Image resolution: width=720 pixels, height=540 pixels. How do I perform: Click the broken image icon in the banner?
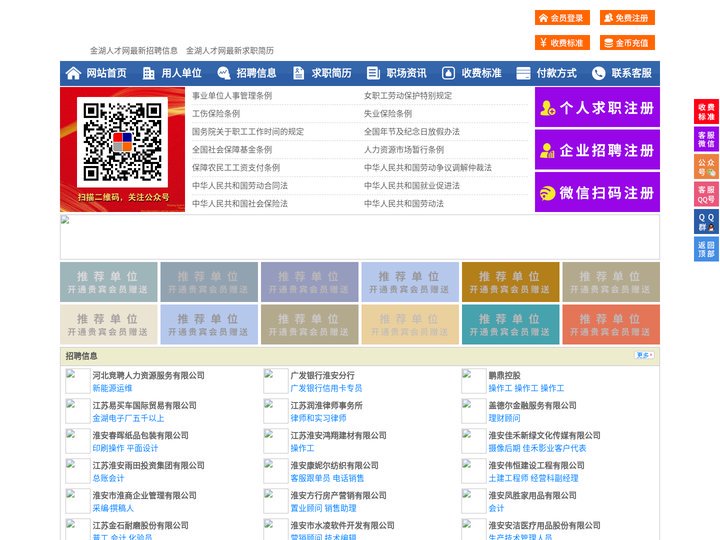click(x=65, y=220)
